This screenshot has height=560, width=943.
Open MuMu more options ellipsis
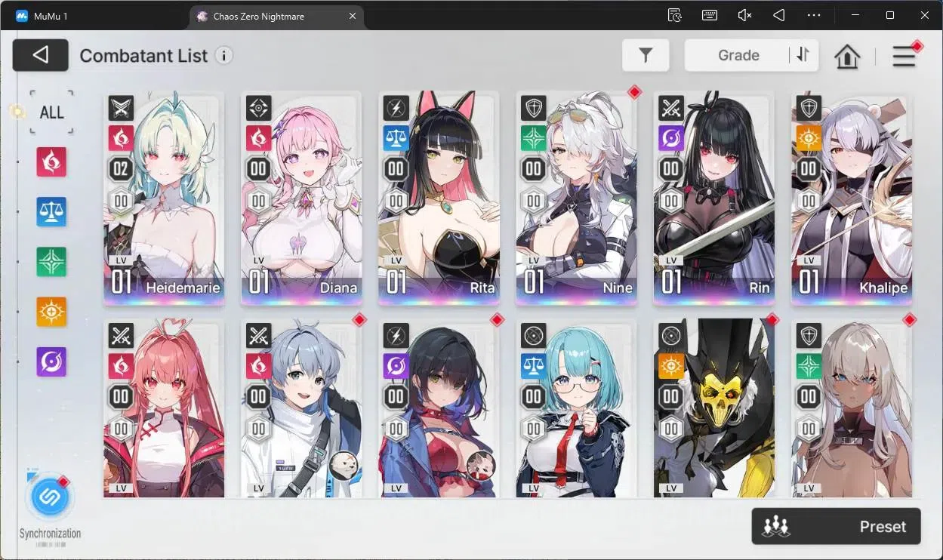[x=814, y=15]
